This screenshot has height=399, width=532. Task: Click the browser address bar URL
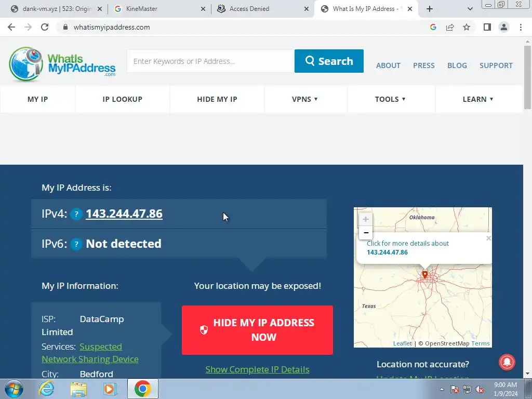point(112,27)
